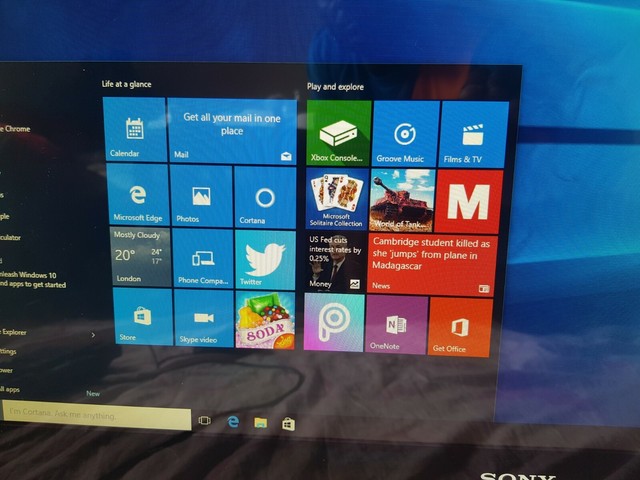This screenshot has height=480, width=640.
Task: Open the Photos tile
Action: [202, 196]
